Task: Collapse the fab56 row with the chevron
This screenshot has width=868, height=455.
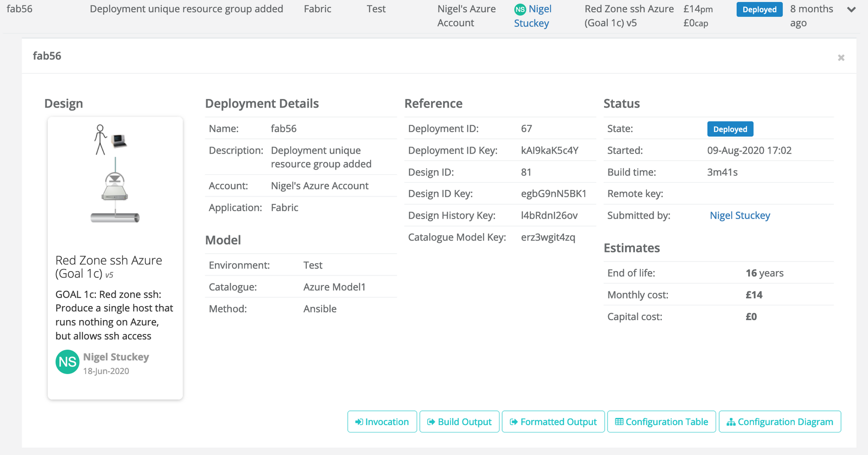Action: click(x=851, y=10)
